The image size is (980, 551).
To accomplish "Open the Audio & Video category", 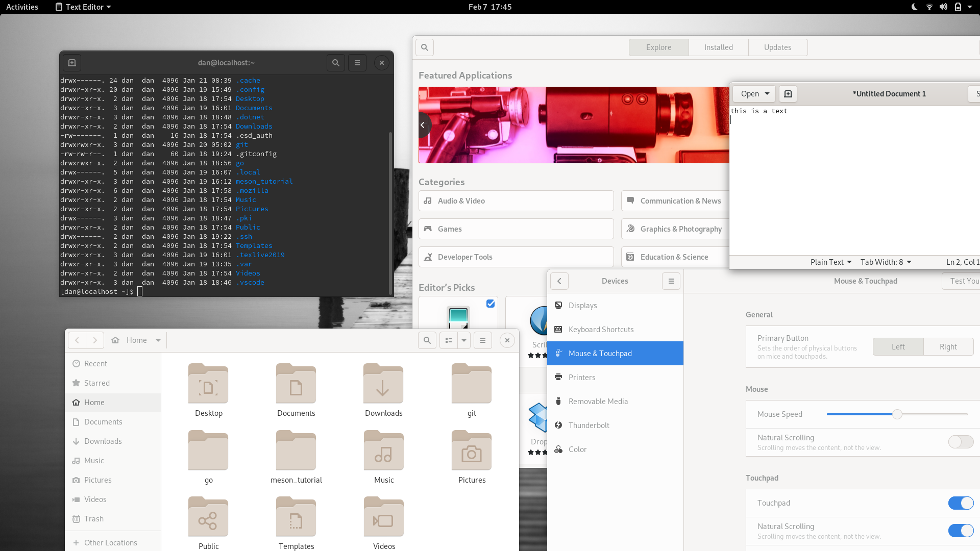I will pyautogui.click(x=516, y=201).
